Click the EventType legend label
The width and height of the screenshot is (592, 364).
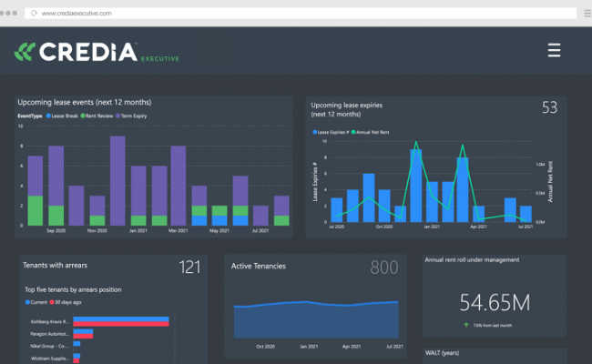click(30, 116)
